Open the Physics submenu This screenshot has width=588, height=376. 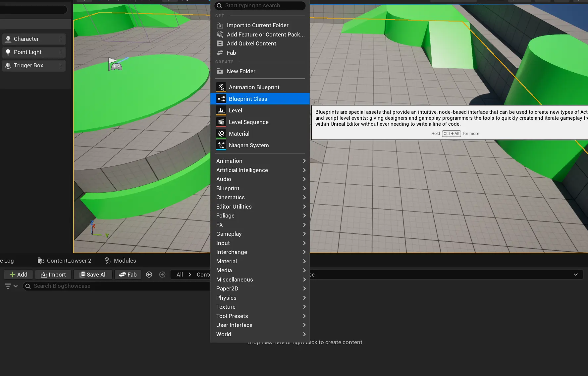tap(260, 298)
